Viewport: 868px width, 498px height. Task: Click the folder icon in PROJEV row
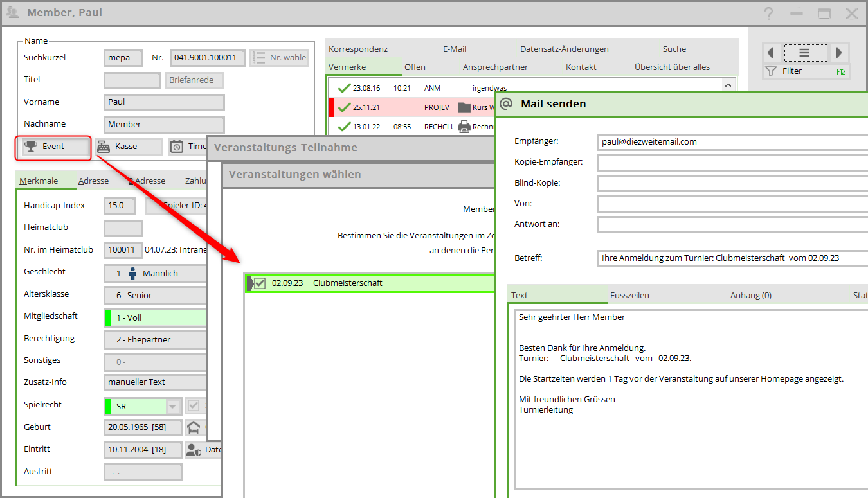tap(464, 107)
